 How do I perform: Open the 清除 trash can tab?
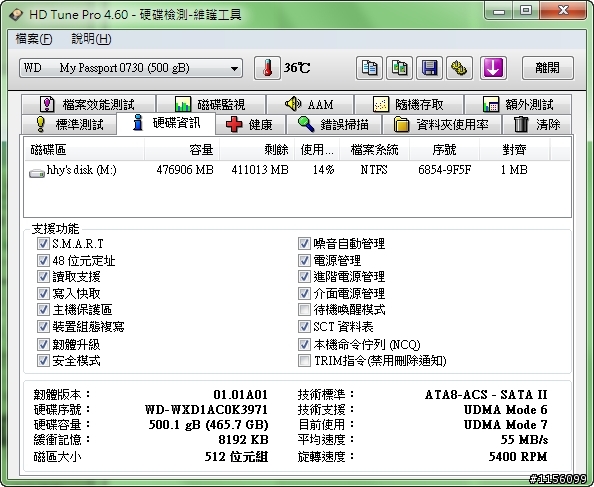pyautogui.click(x=536, y=125)
